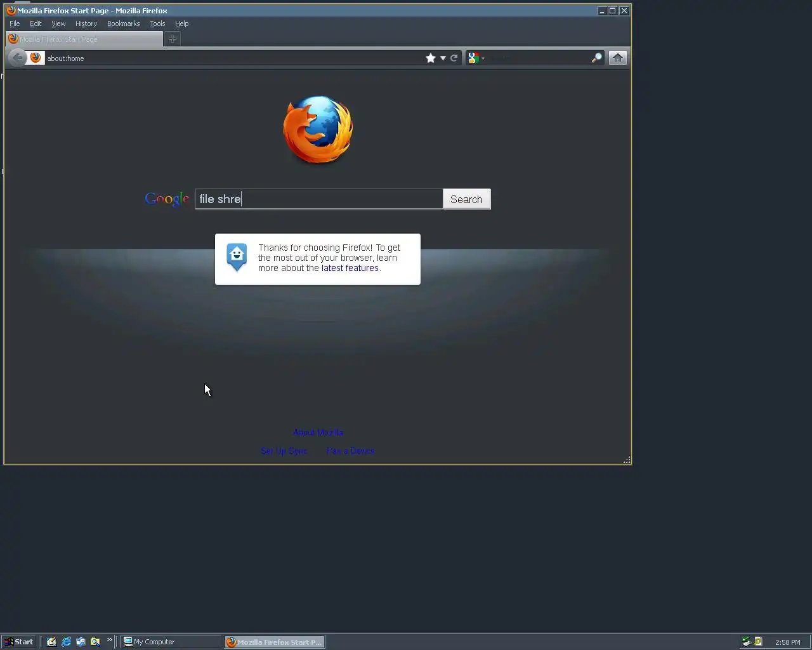812x650 pixels.
Task: Open the Google search engine selector dropdown
Action: (x=476, y=58)
